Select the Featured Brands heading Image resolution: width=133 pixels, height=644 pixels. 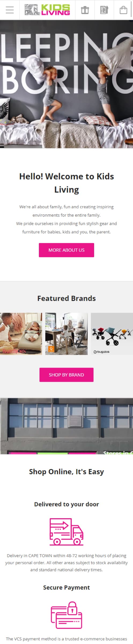pos(66,298)
